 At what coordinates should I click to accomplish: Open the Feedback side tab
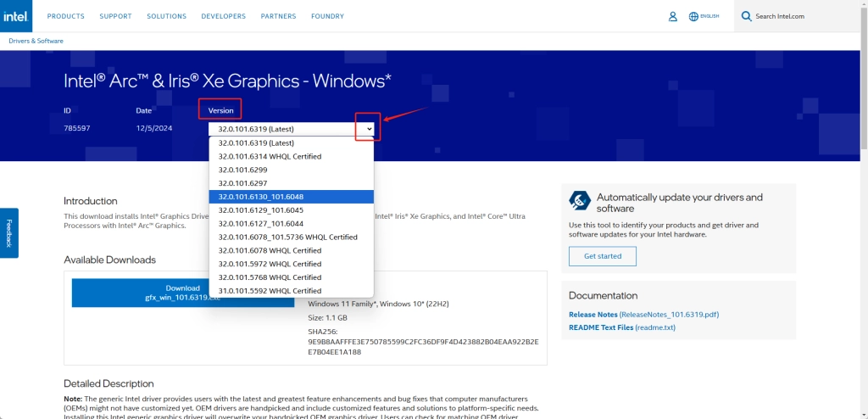point(8,232)
